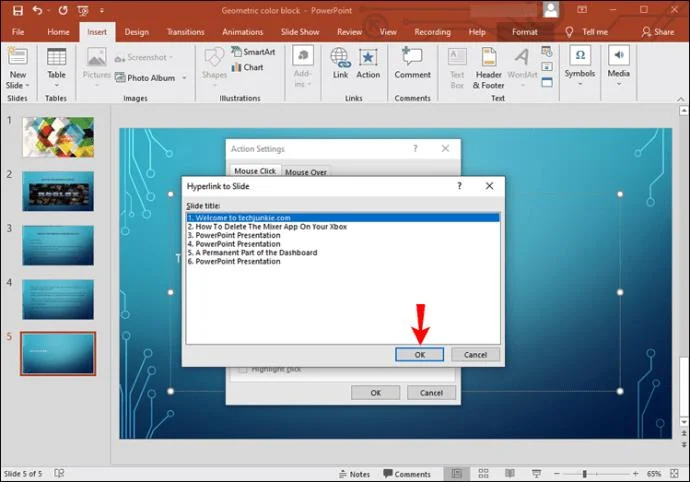Open the Transitions tab
Image resolution: width=690 pixels, height=482 pixels.
[x=185, y=32]
